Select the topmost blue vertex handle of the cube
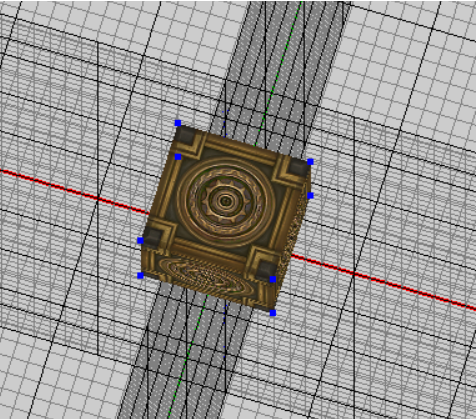The image size is (476, 419). (178, 123)
